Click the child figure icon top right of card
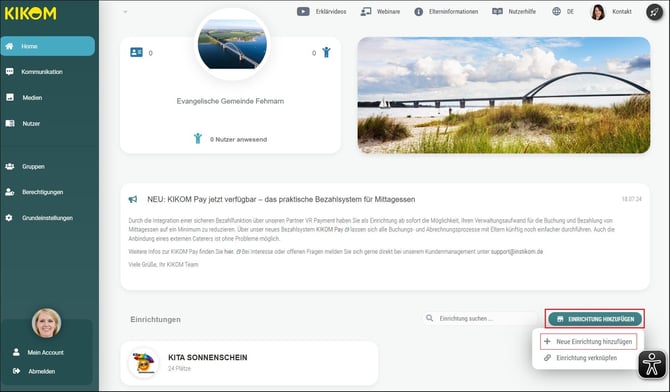Screen dimensions: 670x392 (326, 52)
